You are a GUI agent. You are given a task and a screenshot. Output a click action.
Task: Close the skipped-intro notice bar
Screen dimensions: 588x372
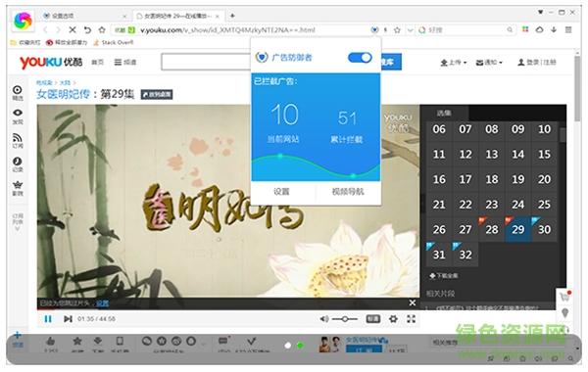coord(413,302)
